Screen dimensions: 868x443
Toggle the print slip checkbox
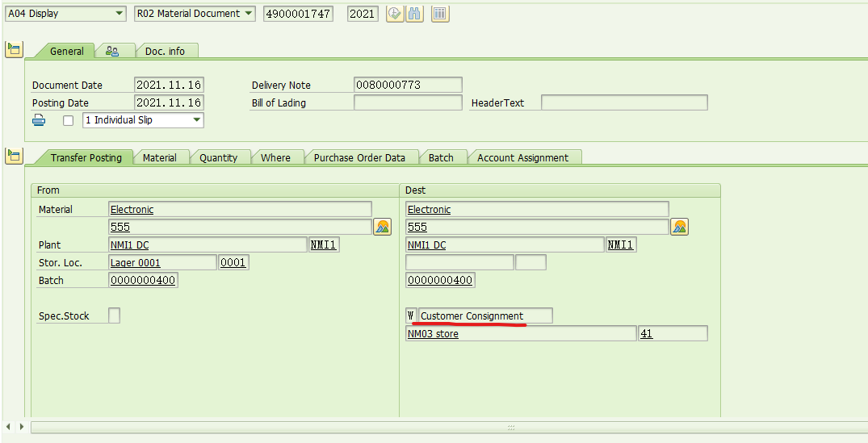click(68, 120)
